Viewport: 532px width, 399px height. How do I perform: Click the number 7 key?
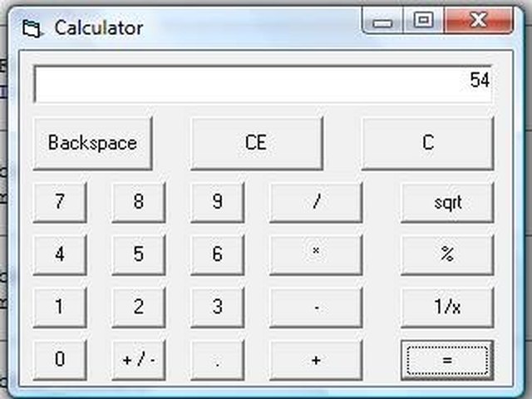point(60,203)
